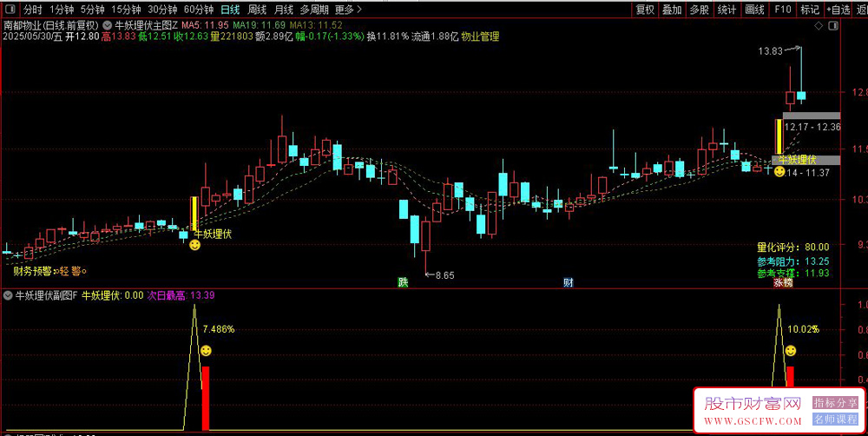Image resolution: width=868 pixels, height=436 pixels.
Task: Click the 标记 mark button
Action: coord(810,10)
